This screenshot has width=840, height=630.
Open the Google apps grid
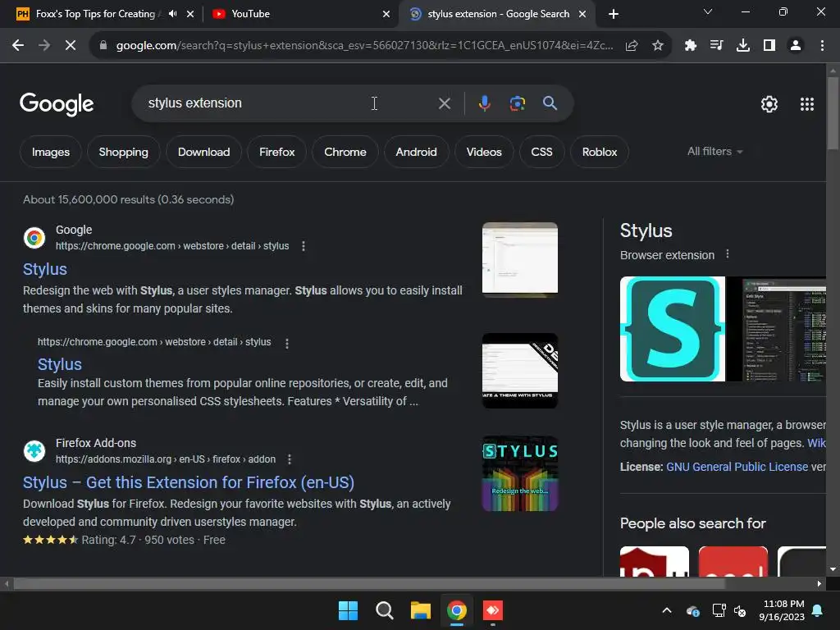807,104
